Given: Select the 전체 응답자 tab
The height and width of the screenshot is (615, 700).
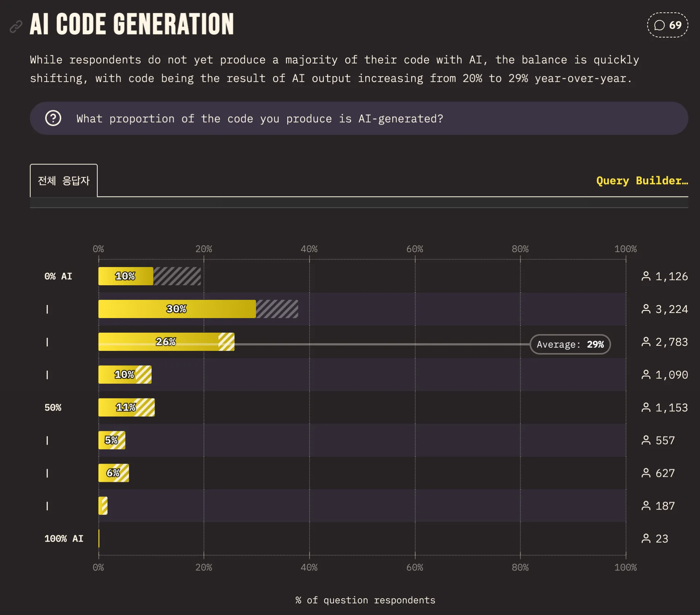Looking at the screenshot, I should [x=64, y=181].
